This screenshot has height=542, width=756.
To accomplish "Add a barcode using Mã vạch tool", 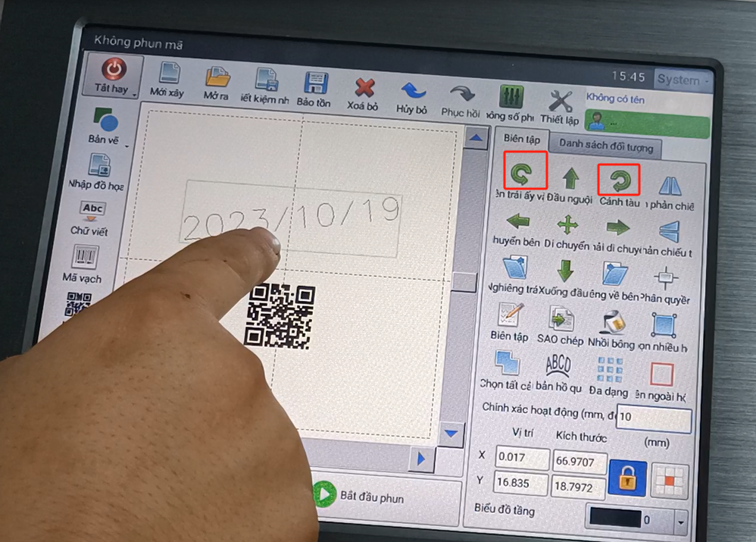I will (85, 258).
